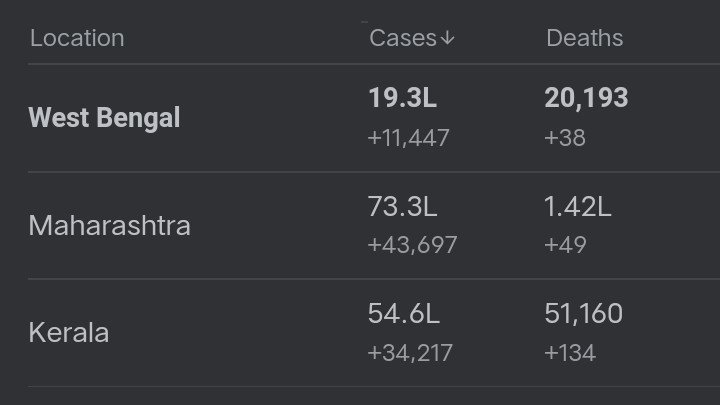Image resolution: width=720 pixels, height=405 pixels.
Task: Click Kerala total cases 54.6L
Action: coord(403,313)
